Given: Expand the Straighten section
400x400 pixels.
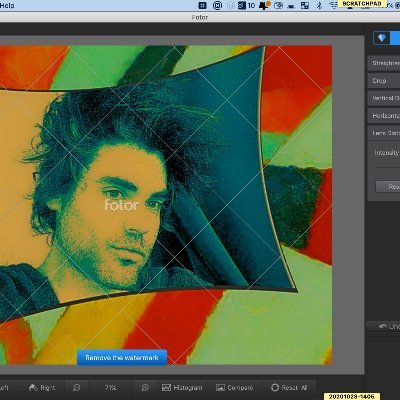Looking at the screenshot, I should tap(384, 63).
